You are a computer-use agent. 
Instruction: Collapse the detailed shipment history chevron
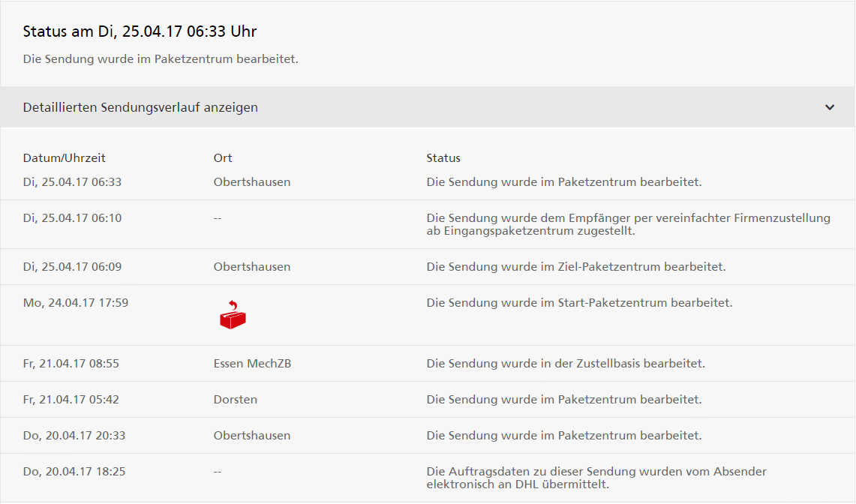(x=829, y=107)
